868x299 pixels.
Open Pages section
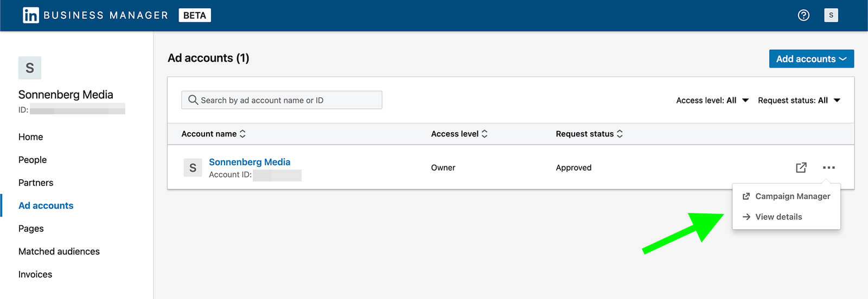pyautogui.click(x=31, y=229)
